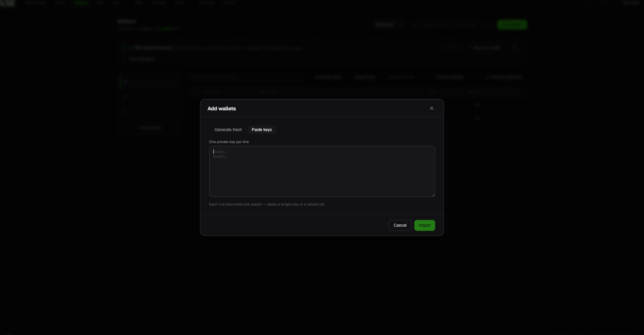
Task: Click the textarea resize grip corner
Action: coord(433,195)
